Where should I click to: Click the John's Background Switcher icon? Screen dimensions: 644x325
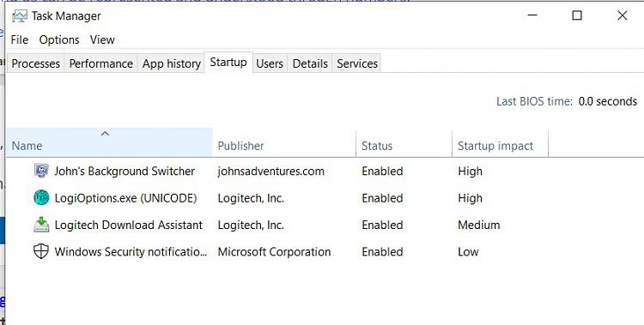pyautogui.click(x=41, y=171)
